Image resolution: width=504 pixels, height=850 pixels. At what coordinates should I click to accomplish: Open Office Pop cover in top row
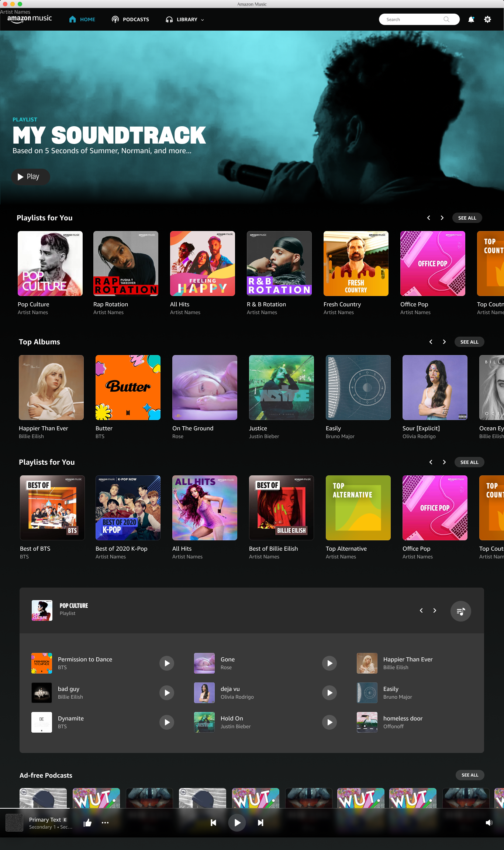click(x=433, y=264)
